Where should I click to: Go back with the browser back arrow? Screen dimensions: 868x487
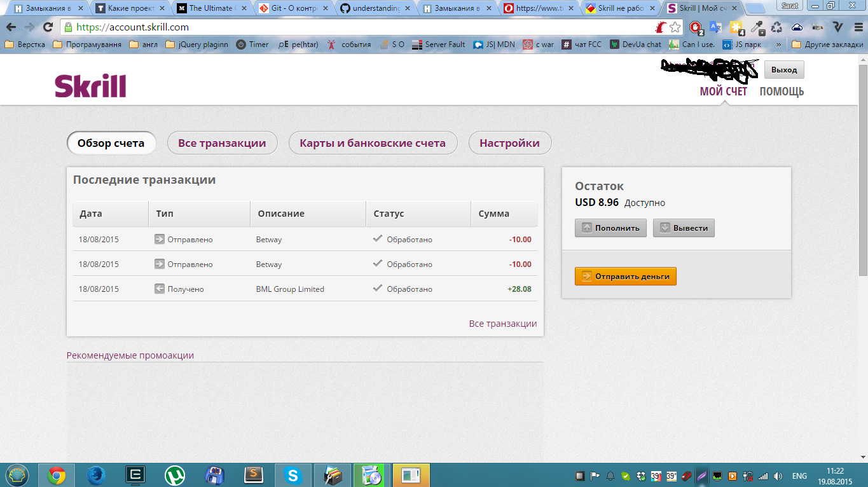[x=11, y=27]
